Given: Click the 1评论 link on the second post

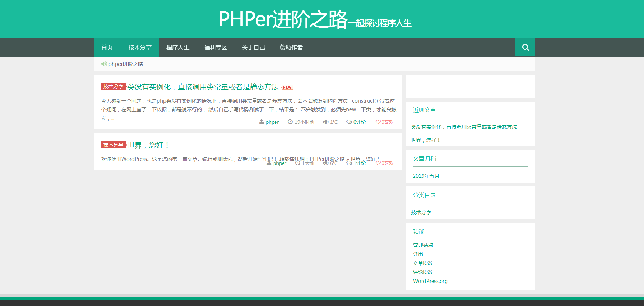Looking at the screenshot, I should click(x=359, y=163).
